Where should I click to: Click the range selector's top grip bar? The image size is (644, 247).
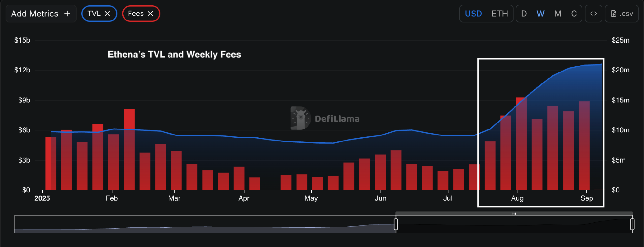click(514, 214)
